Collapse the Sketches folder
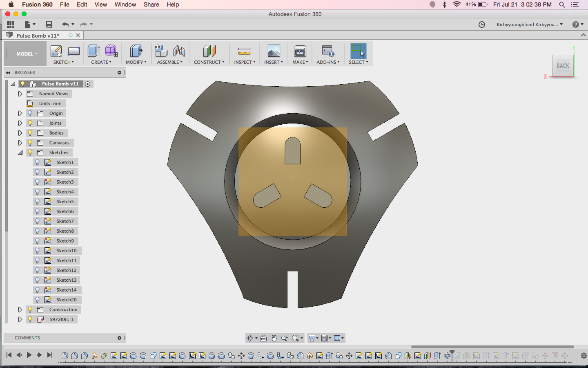 20,153
